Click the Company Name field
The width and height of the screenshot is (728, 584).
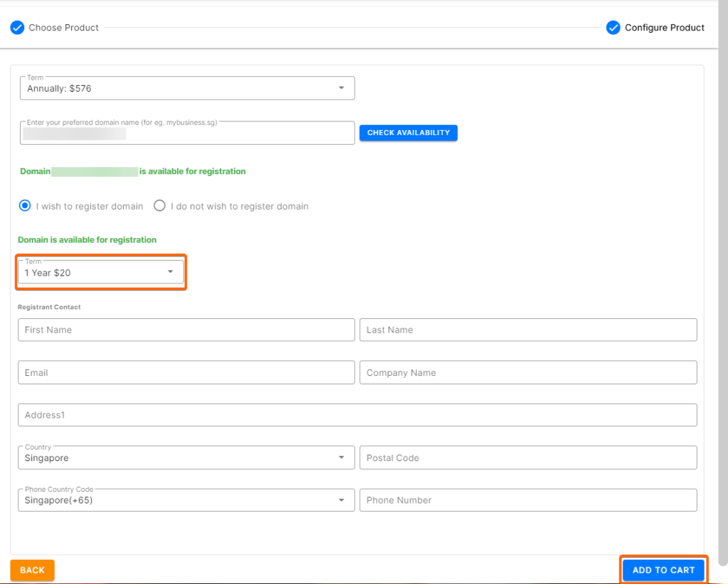point(528,372)
